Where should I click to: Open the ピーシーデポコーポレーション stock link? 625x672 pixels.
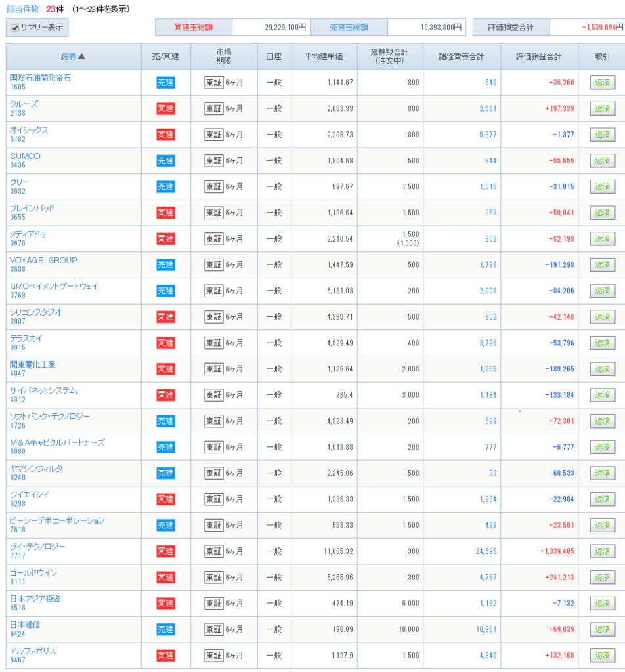click(57, 520)
